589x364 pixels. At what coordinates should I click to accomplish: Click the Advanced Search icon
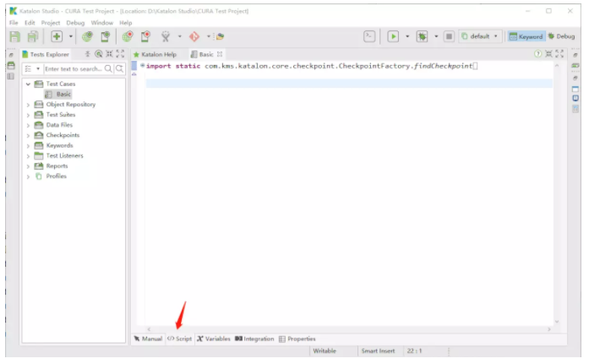click(x=119, y=68)
